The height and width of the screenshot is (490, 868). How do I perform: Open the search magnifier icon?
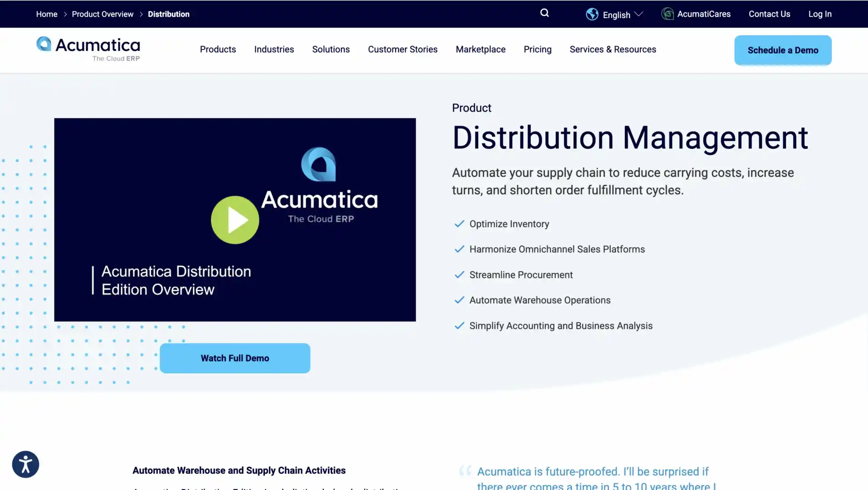pos(544,13)
